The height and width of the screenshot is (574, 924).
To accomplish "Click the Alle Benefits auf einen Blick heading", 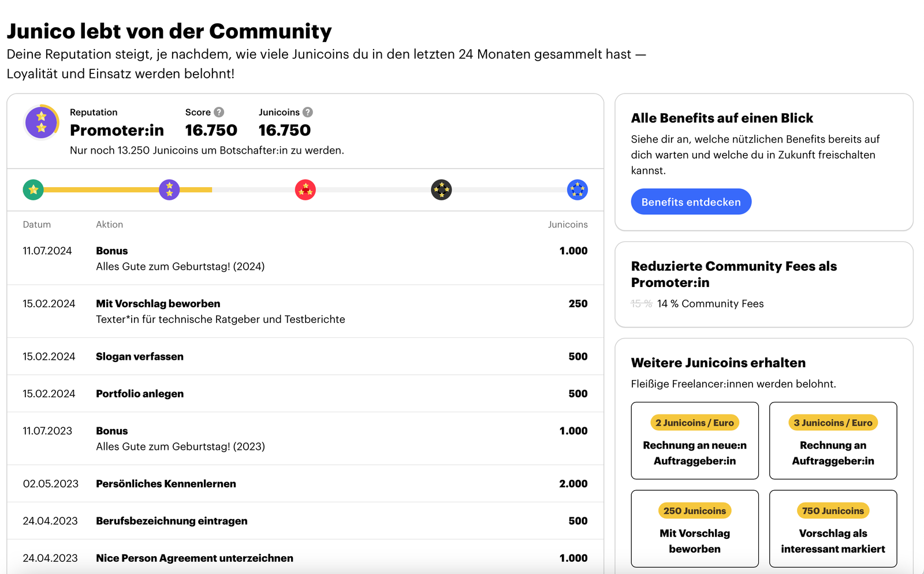I will [722, 118].
